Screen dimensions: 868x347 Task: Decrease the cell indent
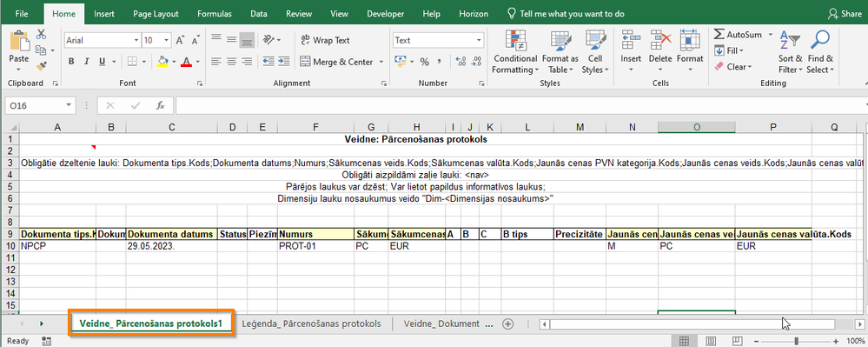[268, 62]
